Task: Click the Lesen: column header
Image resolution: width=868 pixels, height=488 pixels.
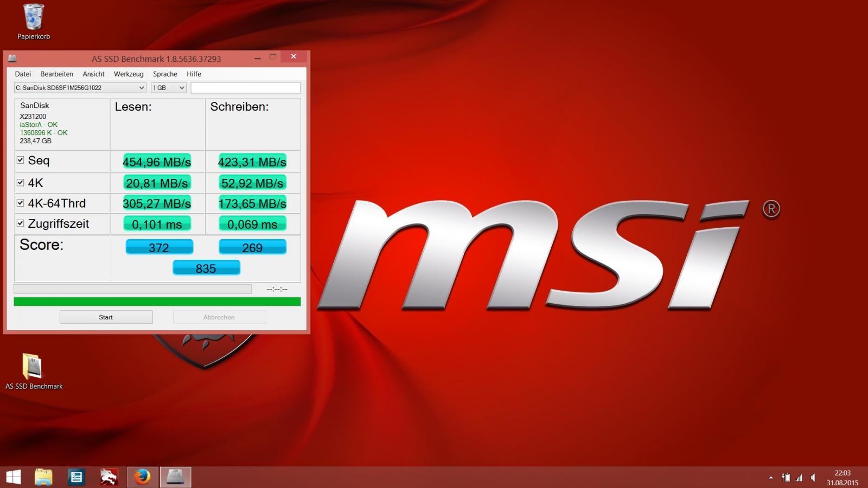Action: pos(133,107)
